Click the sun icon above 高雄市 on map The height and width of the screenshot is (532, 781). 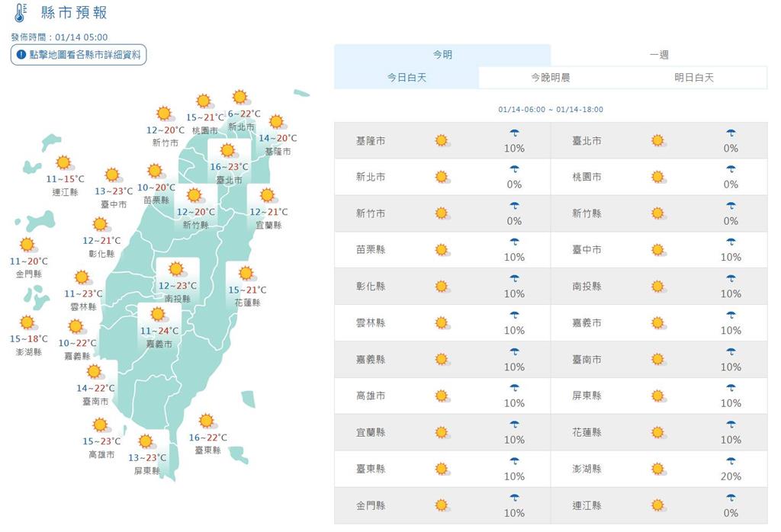click(101, 425)
